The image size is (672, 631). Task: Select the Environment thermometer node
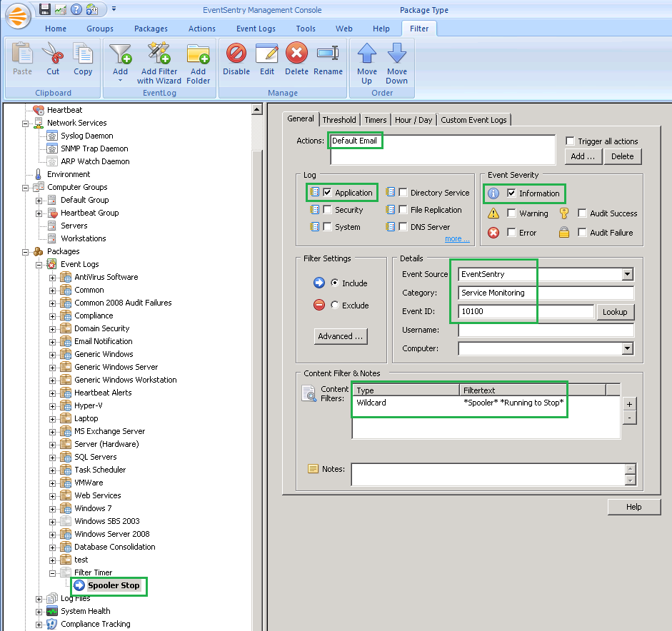[69, 174]
